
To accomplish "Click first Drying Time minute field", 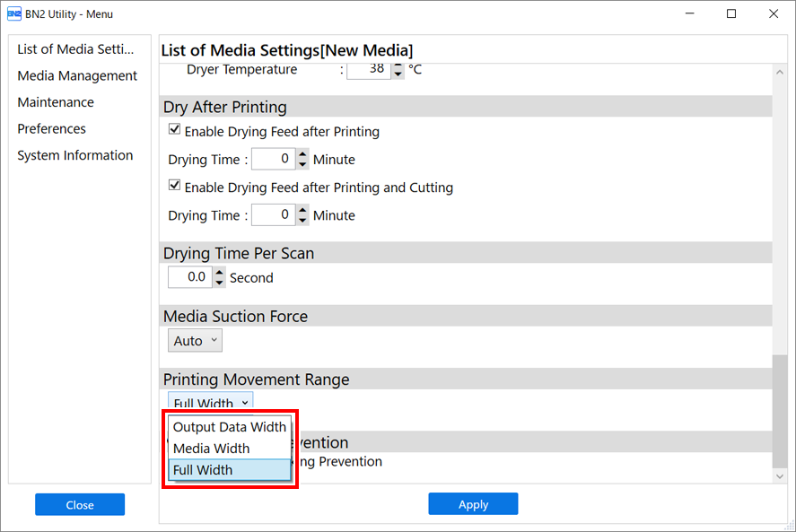I will pyautogui.click(x=273, y=159).
